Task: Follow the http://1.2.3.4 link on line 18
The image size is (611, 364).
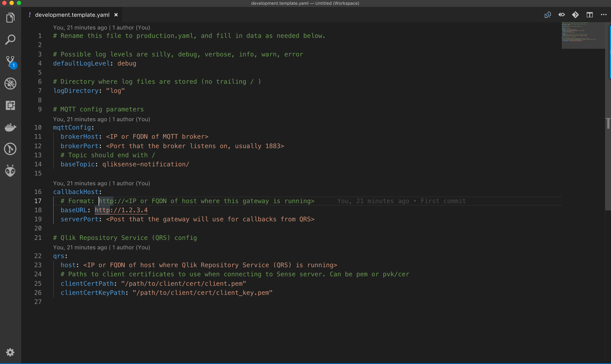Action: [121, 210]
